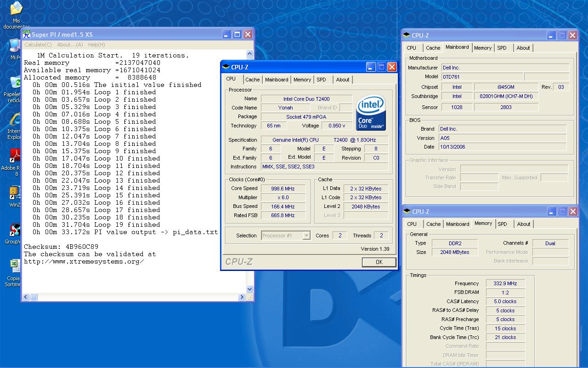
Task: Click the Super PI title bar icon
Action: [x=27, y=34]
